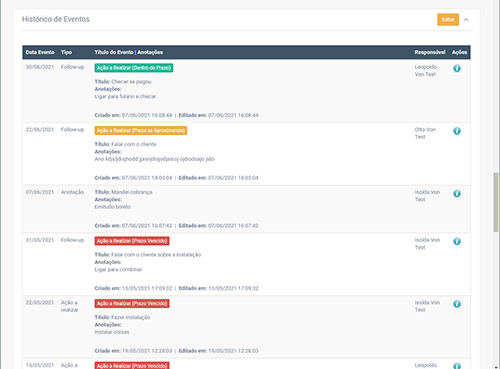Viewport: 500px width, 369px height.
Task: Click note 'Ligar para combinar'
Action: (x=118, y=269)
